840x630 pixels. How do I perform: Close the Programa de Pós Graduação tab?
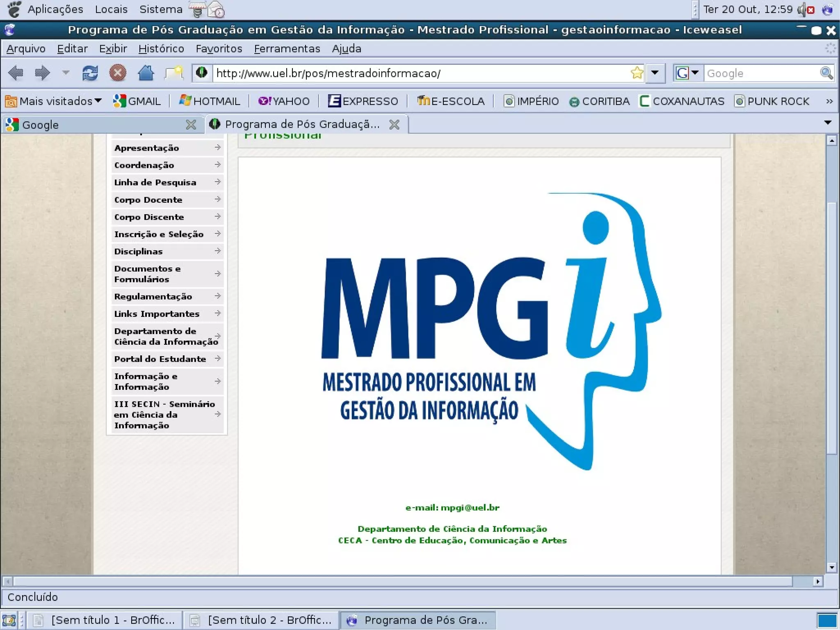[x=394, y=124]
